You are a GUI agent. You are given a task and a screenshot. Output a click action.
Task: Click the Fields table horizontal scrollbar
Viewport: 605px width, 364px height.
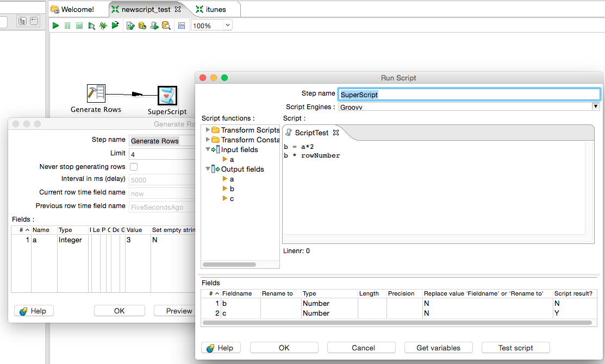[397, 323]
